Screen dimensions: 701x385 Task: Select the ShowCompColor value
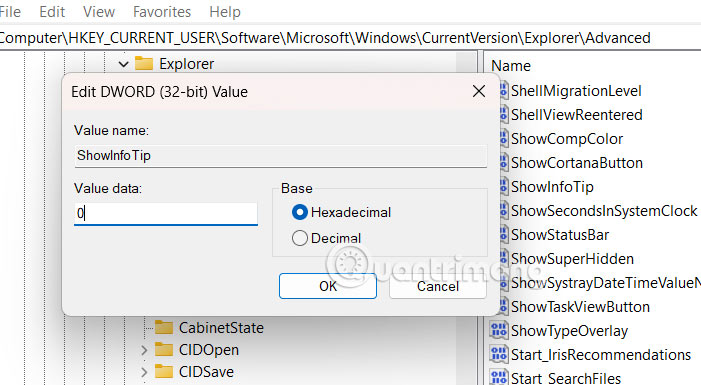[x=567, y=139]
